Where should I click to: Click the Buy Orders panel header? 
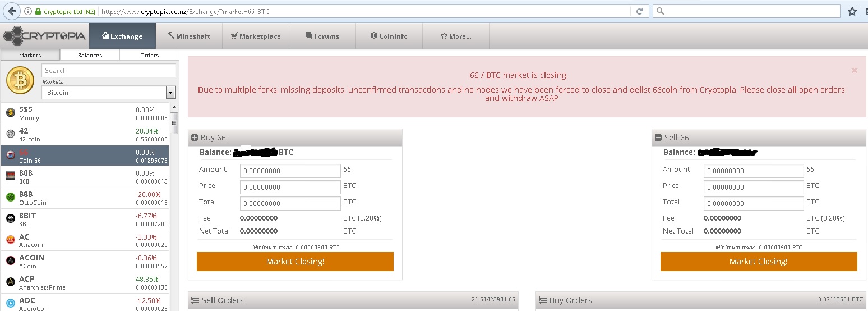701,300
